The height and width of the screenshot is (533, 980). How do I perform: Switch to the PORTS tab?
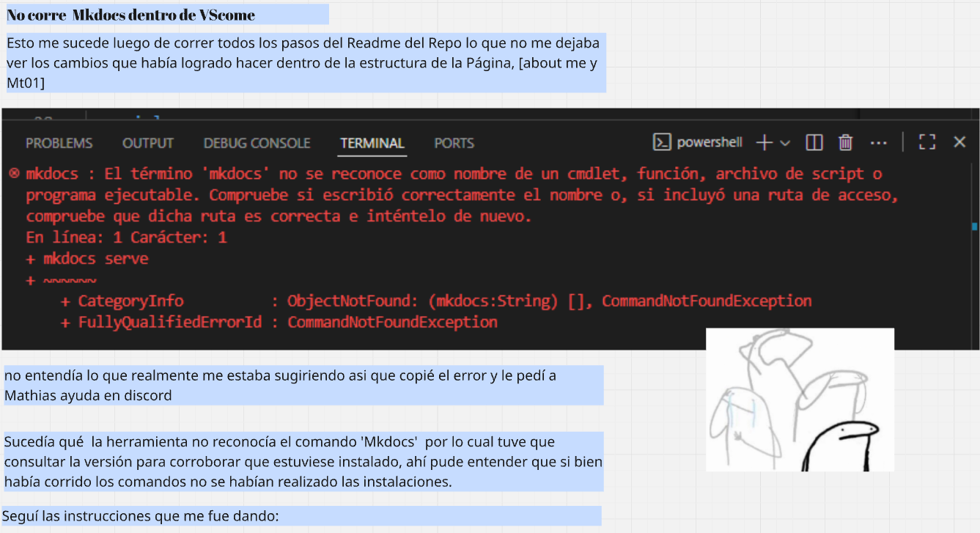pyautogui.click(x=454, y=143)
